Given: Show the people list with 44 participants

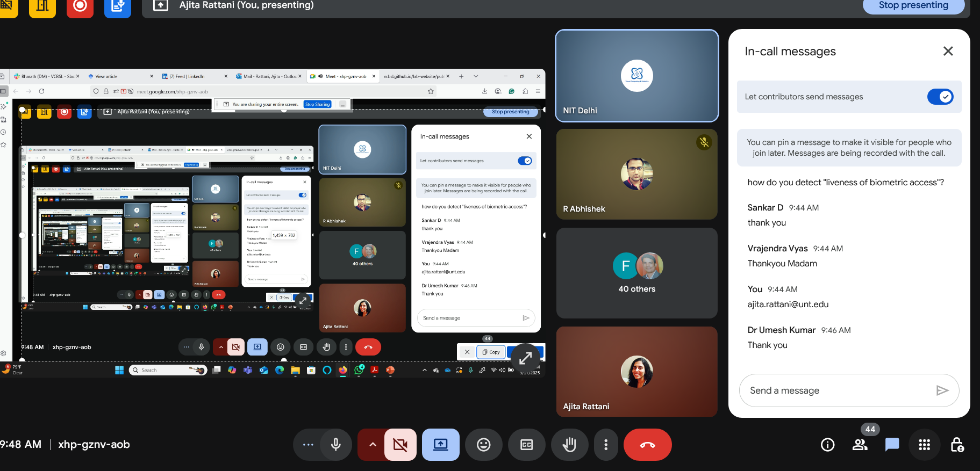Looking at the screenshot, I should pos(860,445).
